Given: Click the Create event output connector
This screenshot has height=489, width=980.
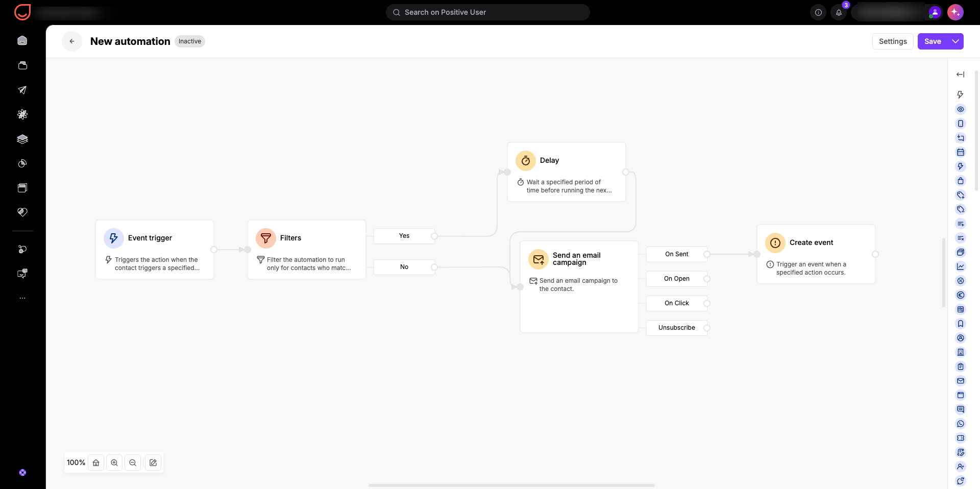Looking at the screenshot, I should point(875,254).
